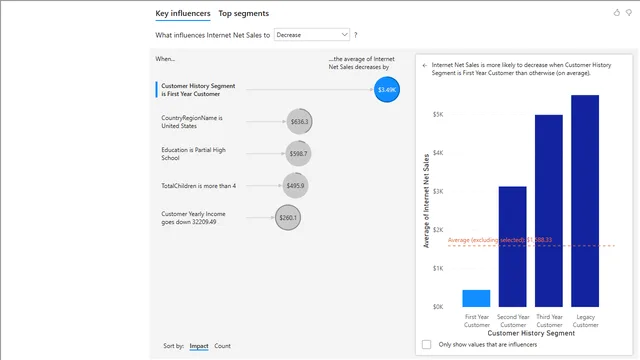Click the First Year Customer bar
The width and height of the screenshot is (640, 360).
pos(476,298)
